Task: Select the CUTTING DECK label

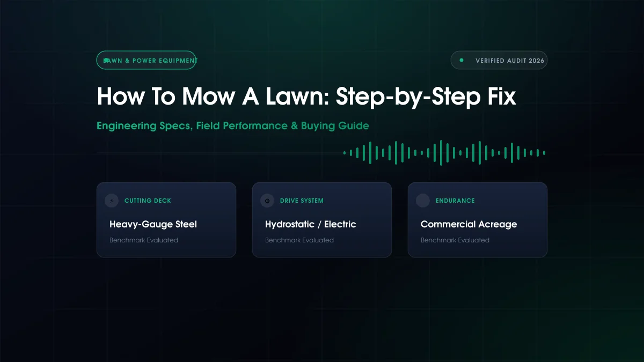Action: (148, 201)
